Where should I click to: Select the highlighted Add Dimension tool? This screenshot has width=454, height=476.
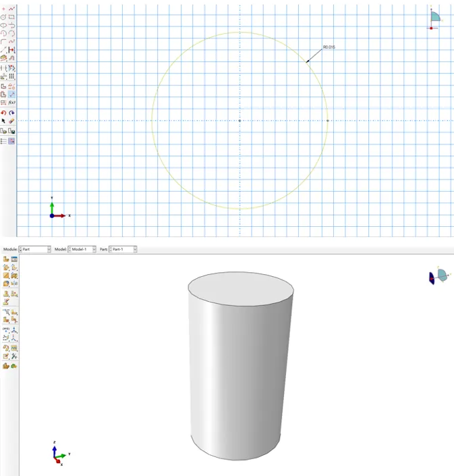(11, 95)
